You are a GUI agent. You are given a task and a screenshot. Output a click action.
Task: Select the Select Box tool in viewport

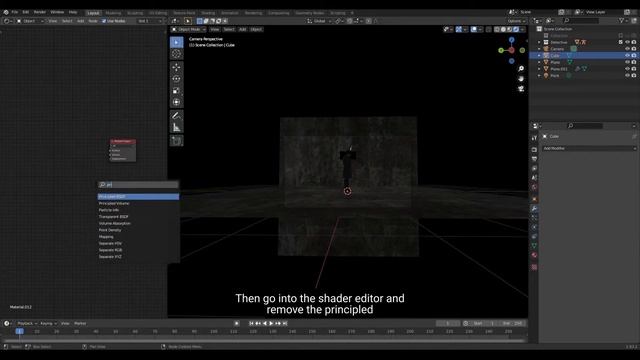pyautogui.click(x=176, y=42)
